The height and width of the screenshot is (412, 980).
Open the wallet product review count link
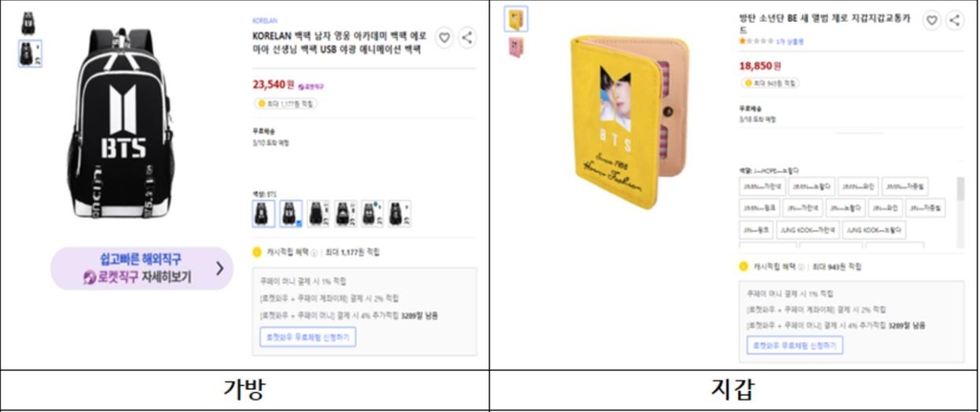(x=790, y=41)
